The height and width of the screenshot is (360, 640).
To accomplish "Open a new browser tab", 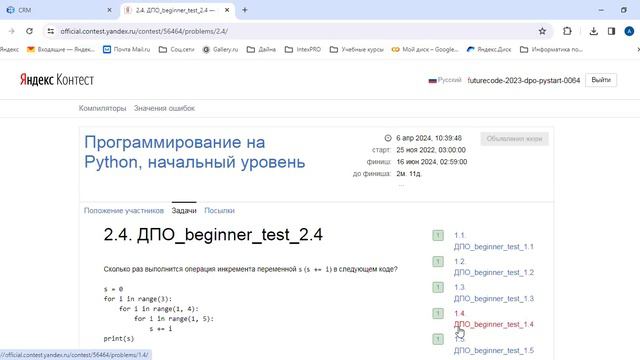I will coord(245,10).
